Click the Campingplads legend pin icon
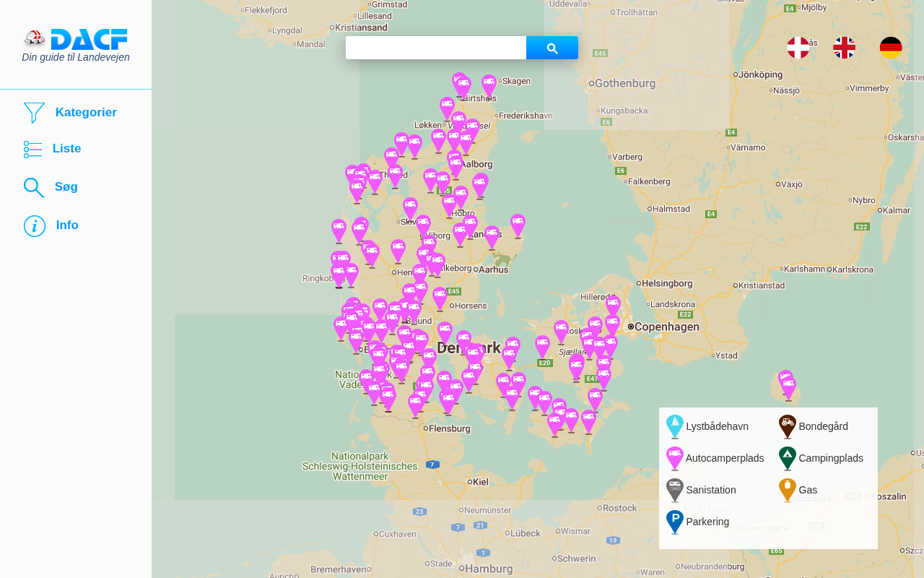This screenshot has height=578, width=924. pyautogui.click(x=788, y=459)
